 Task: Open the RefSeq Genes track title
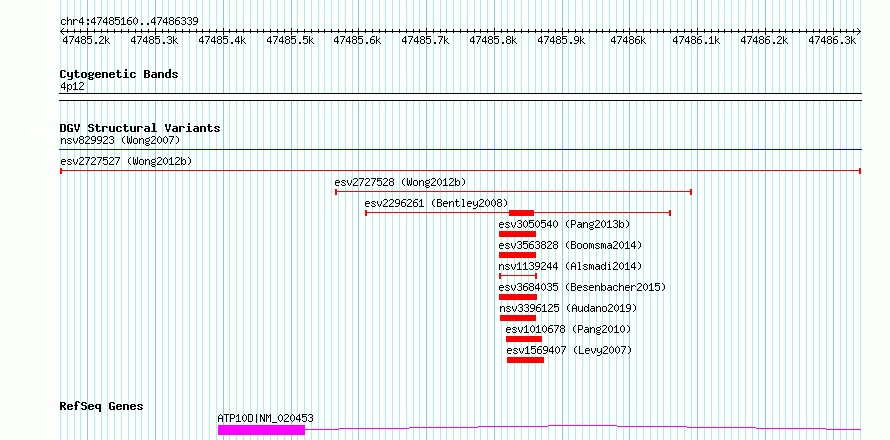pyautogui.click(x=102, y=407)
